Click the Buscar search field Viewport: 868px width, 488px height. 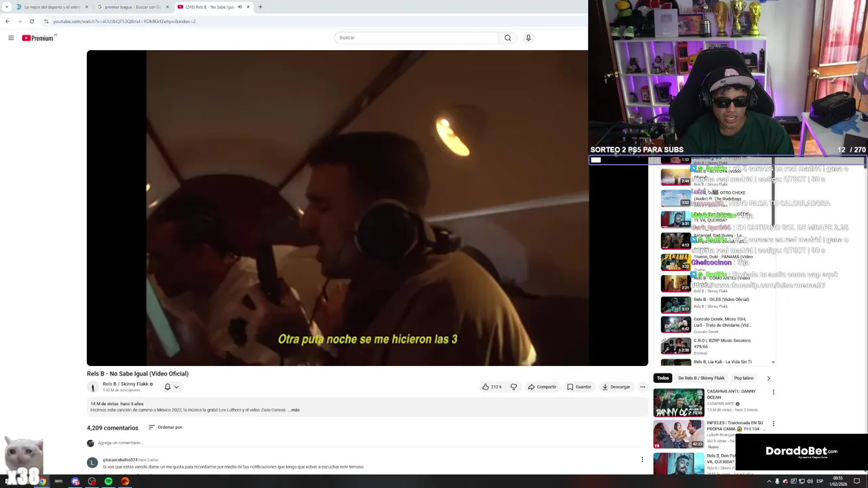click(416, 38)
